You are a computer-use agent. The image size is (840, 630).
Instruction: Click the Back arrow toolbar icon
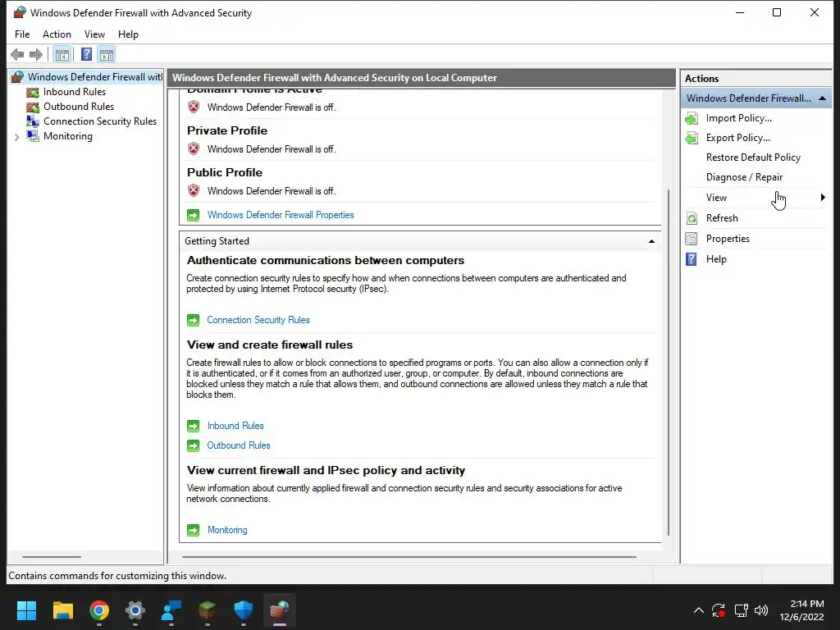click(17, 54)
